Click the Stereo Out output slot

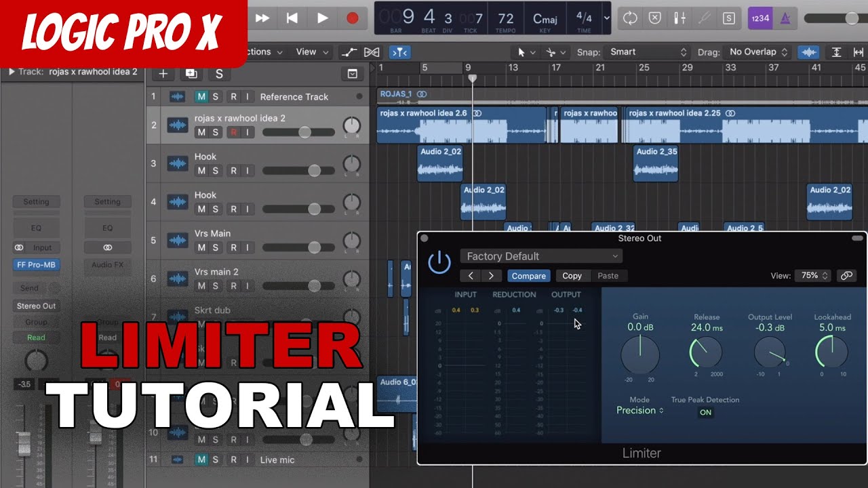coord(36,306)
